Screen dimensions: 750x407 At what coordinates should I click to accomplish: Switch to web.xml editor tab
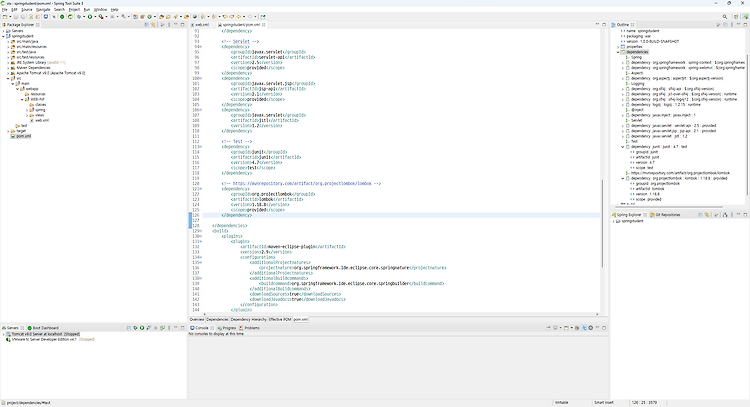(x=201, y=24)
